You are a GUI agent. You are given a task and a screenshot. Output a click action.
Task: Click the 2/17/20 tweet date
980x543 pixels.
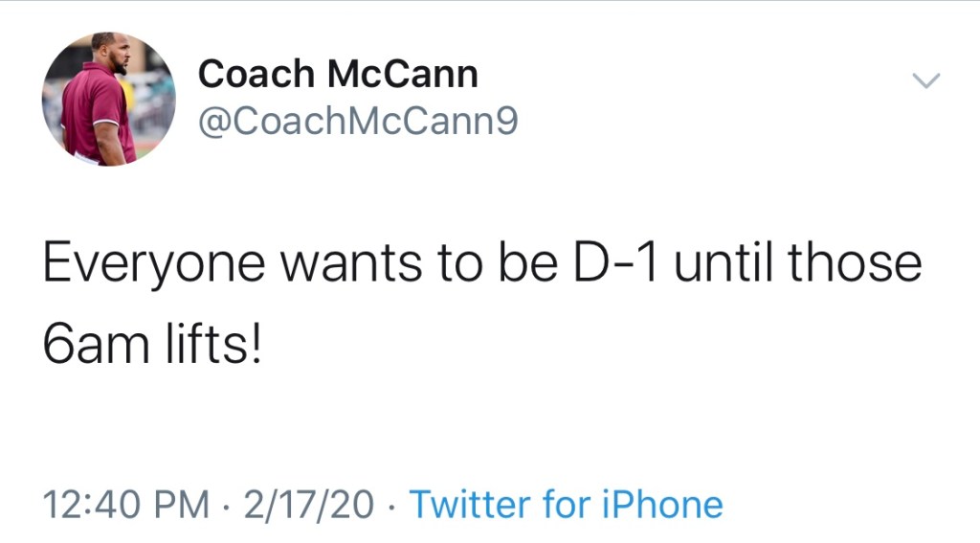pos(307,503)
